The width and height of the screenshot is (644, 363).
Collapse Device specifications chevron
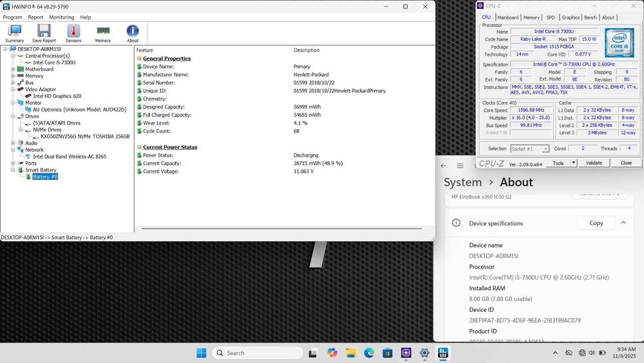[623, 223]
